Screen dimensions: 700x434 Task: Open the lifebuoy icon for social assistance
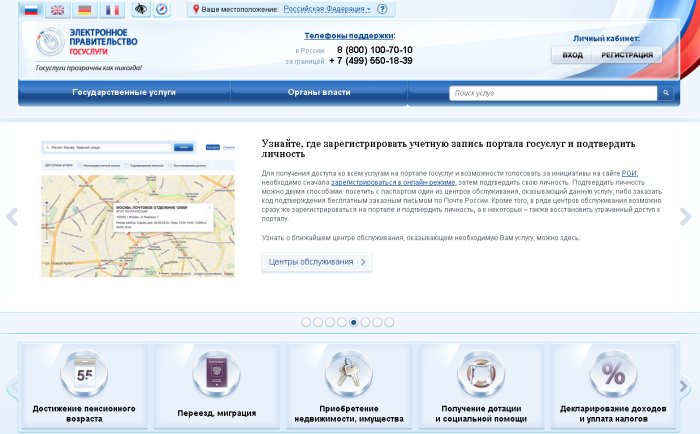tap(481, 374)
